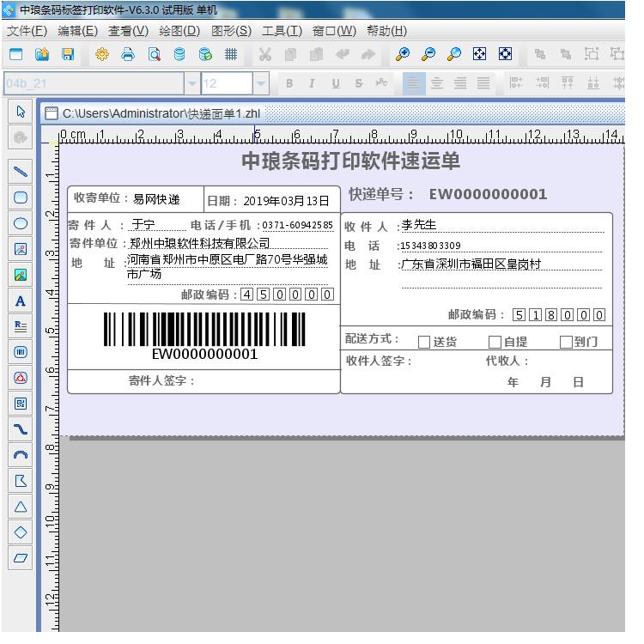This screenshot has width=644, height=644.
Task: Open the 文件(F) menu
Action: 27,31
